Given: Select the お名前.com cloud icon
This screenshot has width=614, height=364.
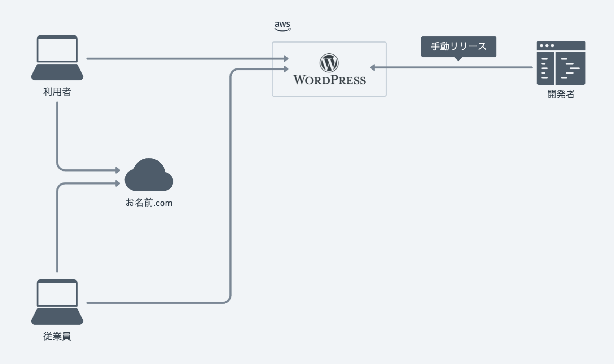Looking at the screenshot, I should pyautogui.click(x=149, y=174).
